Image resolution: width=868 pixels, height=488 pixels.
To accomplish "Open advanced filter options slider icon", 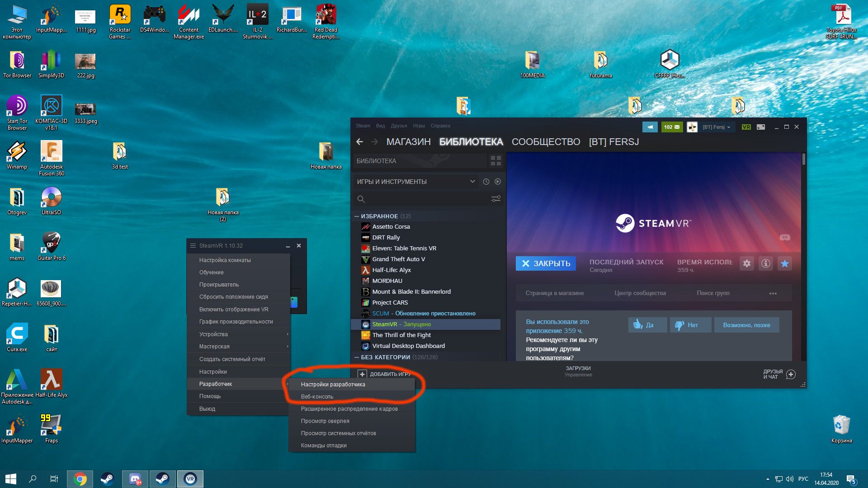I will pos(496,199).
